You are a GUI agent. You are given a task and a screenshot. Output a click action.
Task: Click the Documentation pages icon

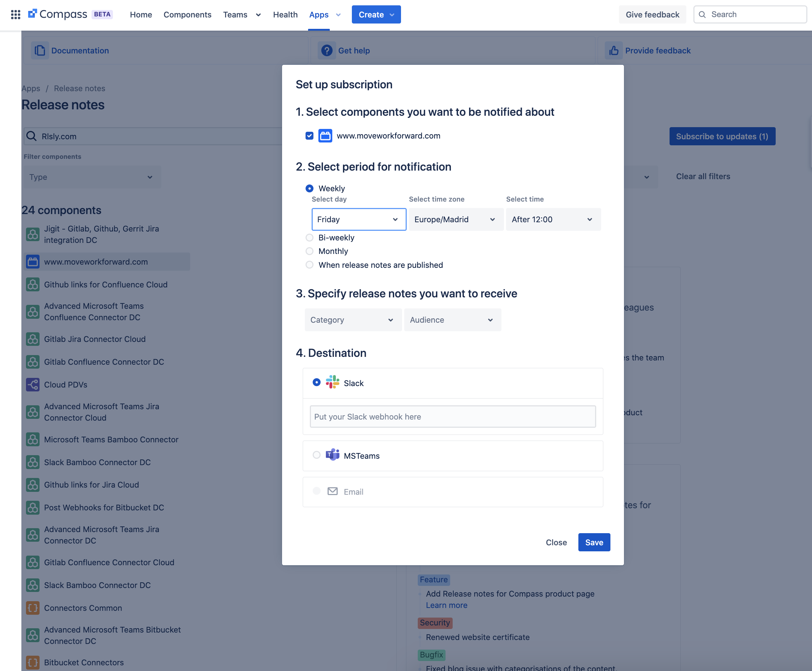(40, 51)
